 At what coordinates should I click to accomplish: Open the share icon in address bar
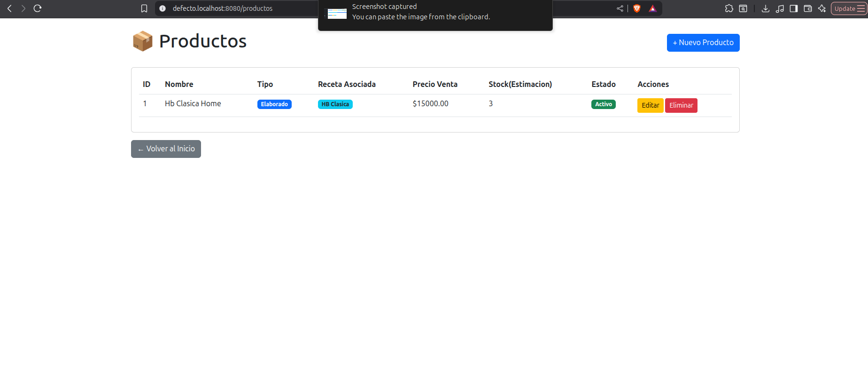tap(620, 8)
